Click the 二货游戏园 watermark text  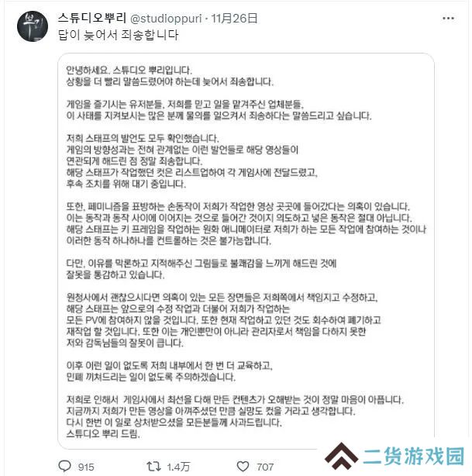(413, 457)
